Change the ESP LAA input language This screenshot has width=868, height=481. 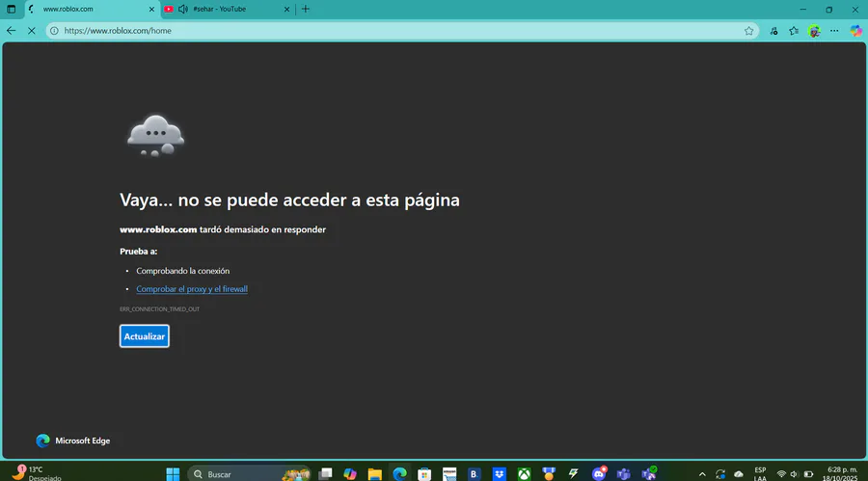[x=760, y=474]
